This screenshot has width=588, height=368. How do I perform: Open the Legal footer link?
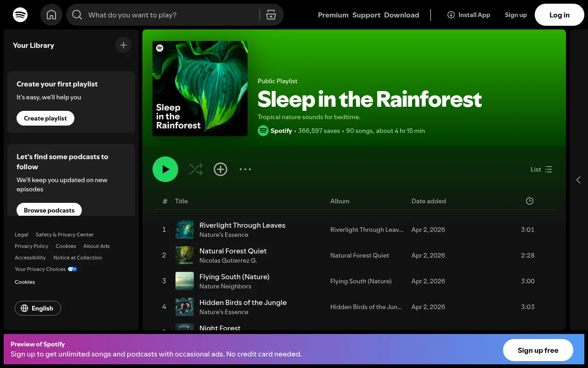22,235
